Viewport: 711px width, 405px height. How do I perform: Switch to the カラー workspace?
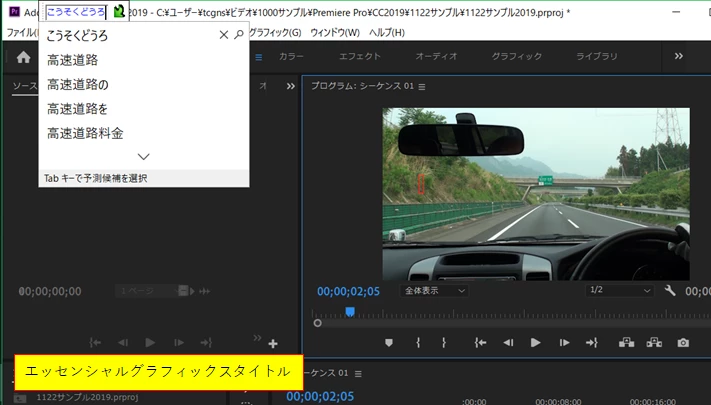(291, 56)
